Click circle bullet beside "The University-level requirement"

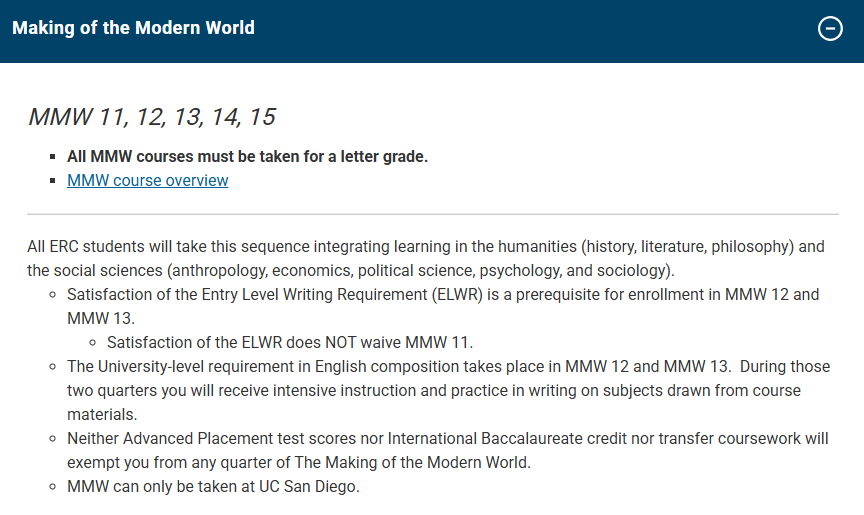pos(53,367)
